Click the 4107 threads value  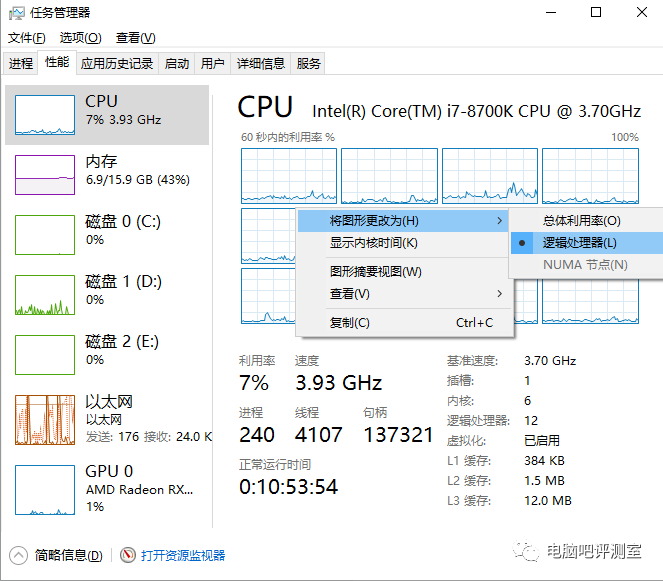pos(318,435)
